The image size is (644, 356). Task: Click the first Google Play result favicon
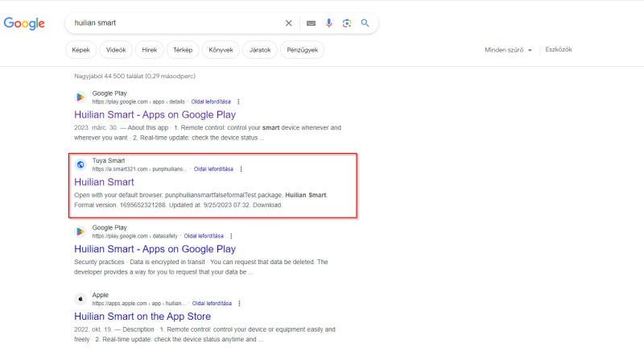click(80, 97)
